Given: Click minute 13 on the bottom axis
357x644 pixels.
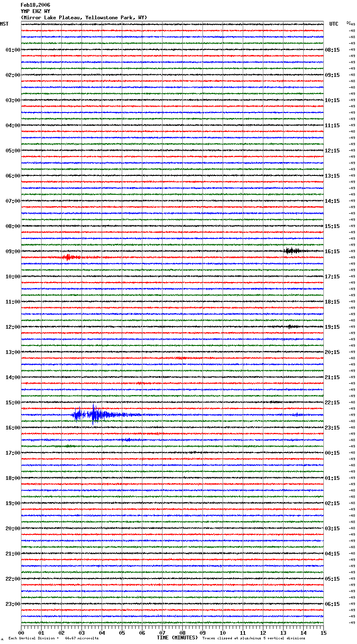Looking at the screenshot, I should pyautogui.click(x=283, y=633).
